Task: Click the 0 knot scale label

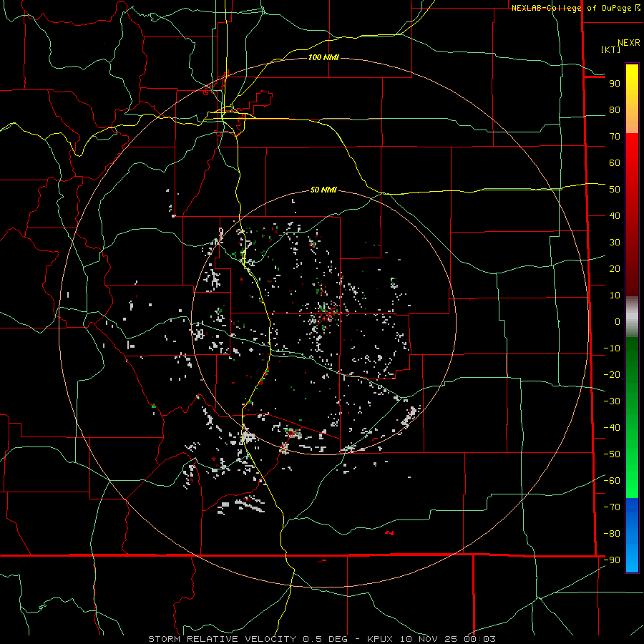Action: point(618,322)
